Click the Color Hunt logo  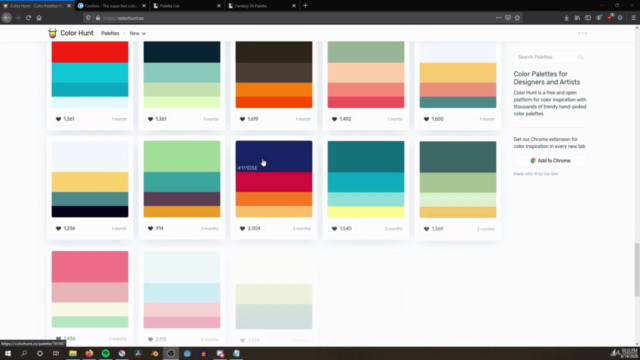[71, 33]
